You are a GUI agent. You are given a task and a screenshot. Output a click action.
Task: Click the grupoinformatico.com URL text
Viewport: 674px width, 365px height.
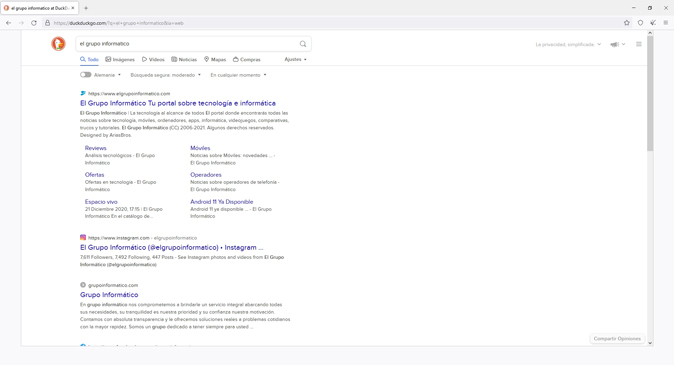pyautogui.click(x=113, y=285)
